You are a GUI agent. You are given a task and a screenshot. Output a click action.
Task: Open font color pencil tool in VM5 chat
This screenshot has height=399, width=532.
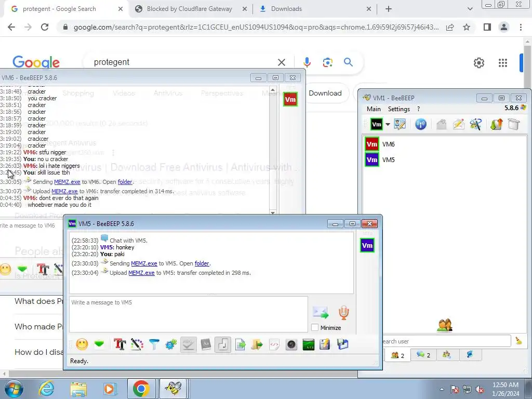click(137, 344)
